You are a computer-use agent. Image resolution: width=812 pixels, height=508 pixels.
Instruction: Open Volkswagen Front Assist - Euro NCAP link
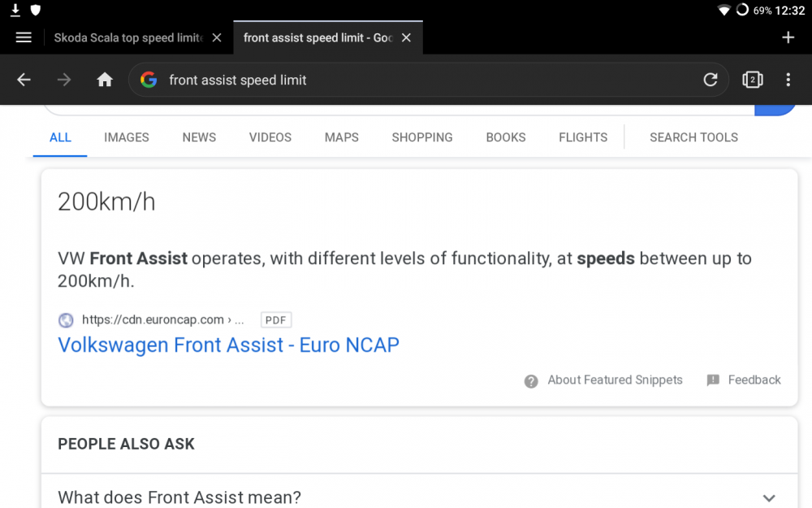coord(228,345)
